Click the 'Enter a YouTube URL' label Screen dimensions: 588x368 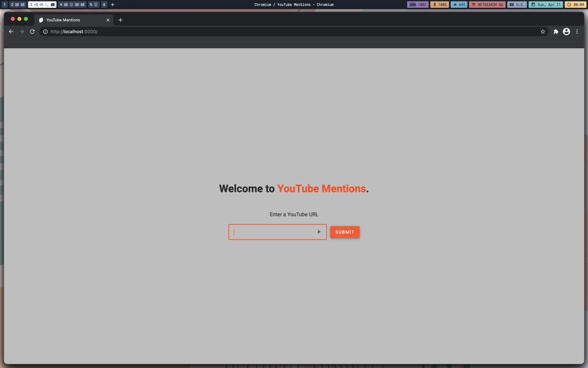coord(294,214)
